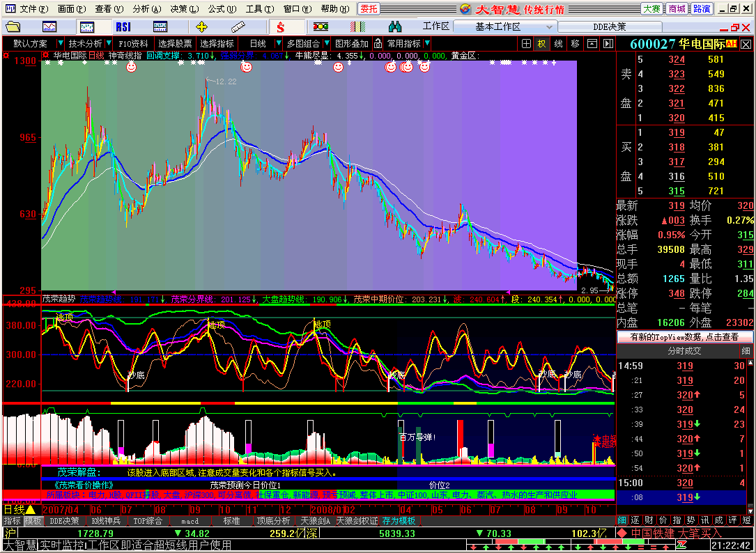Open the binoculars search icon

(x=395, y=27)
